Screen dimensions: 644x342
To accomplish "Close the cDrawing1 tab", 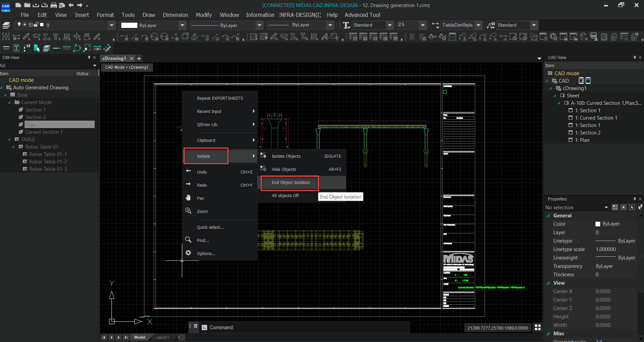I will coord(132,58).
